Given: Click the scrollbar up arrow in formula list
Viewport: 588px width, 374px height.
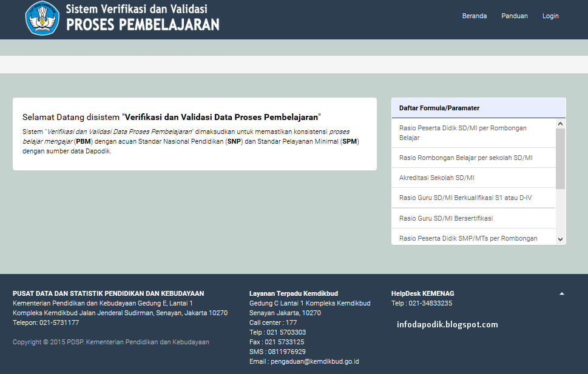Looking at the screenshot, I should click(560, 123).
